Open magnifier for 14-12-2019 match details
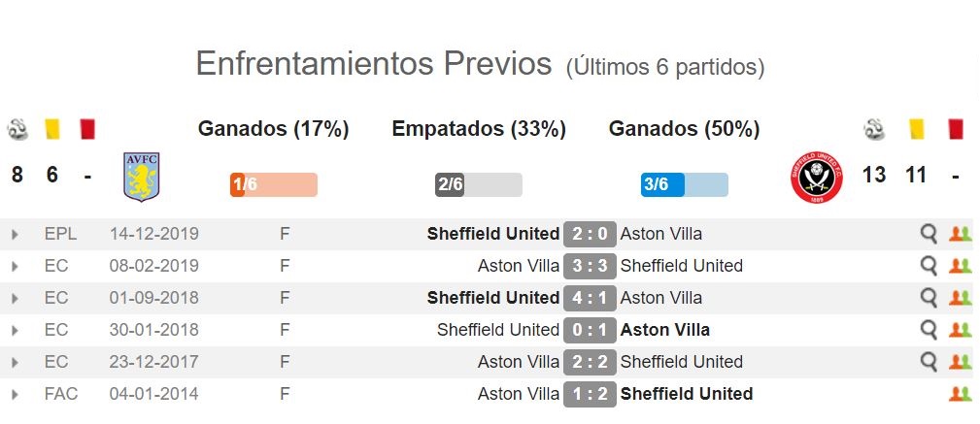The height and width of the screenshot is (424, 980). tap(929, 234)
